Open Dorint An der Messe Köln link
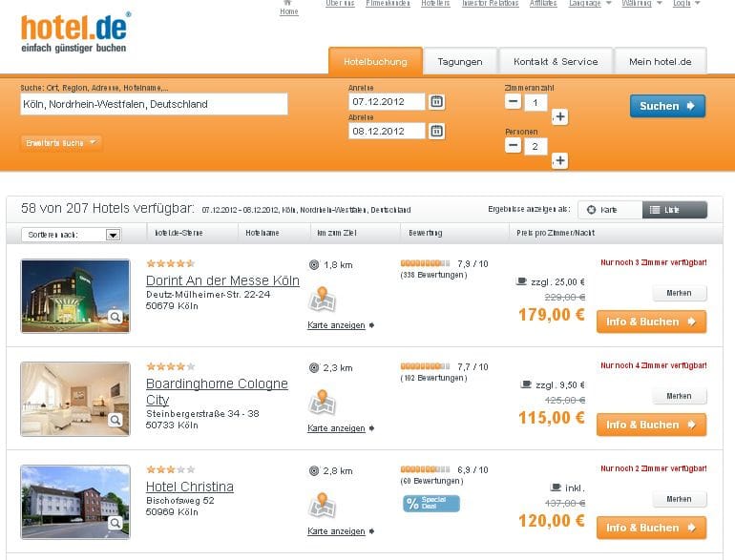735x560 pixels. pyautogui.click(x=222, y=280)
